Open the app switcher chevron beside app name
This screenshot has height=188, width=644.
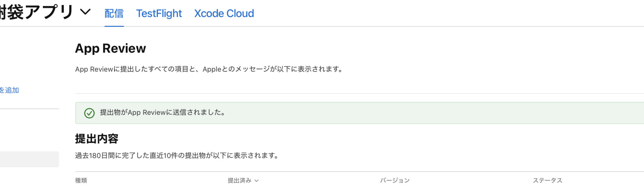[86, 12]
